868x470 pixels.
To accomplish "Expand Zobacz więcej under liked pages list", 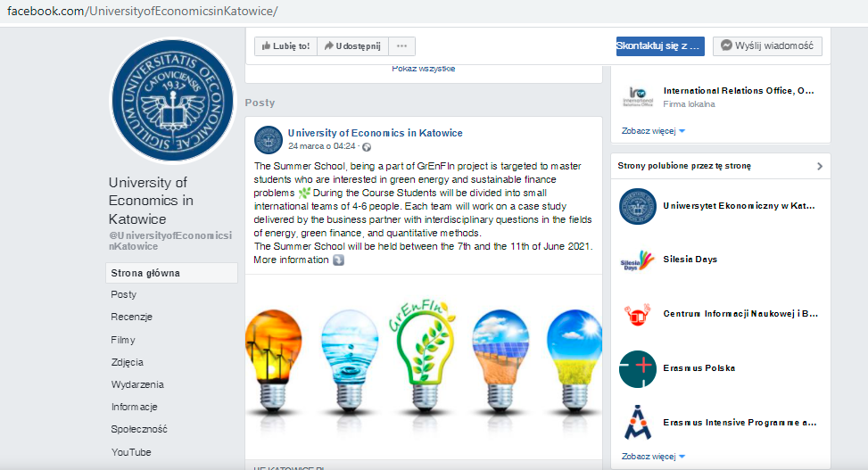I will pyautogui.click(x=653, y=456).
